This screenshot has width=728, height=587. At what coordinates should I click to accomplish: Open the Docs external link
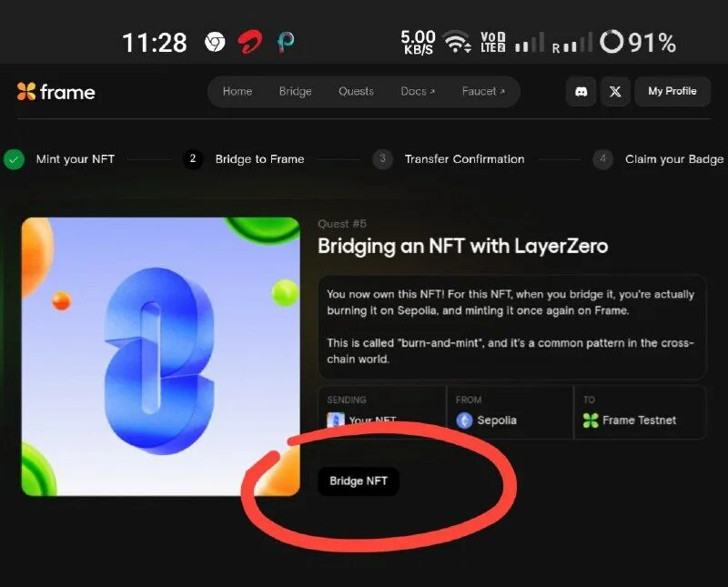tap(418, 91)
